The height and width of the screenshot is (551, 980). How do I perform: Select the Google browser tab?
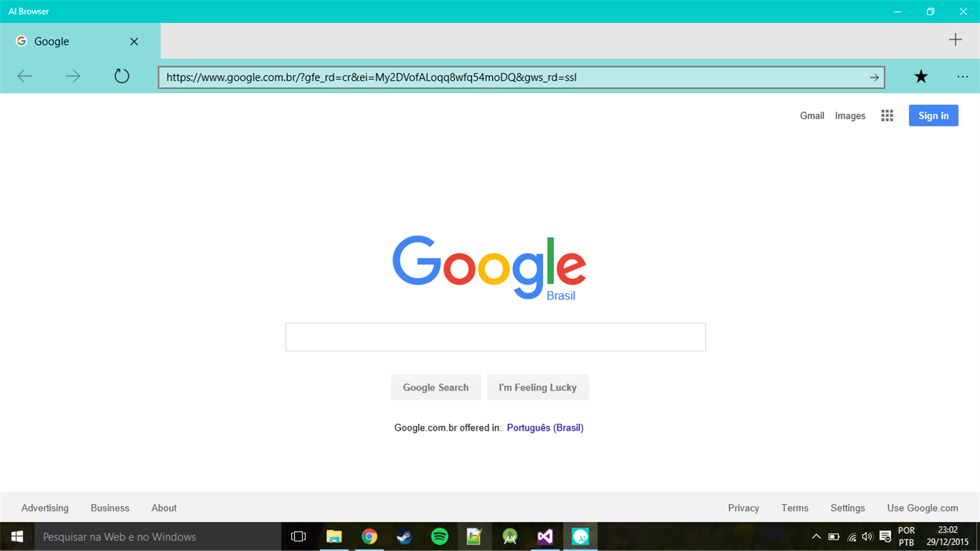(80, 41)
